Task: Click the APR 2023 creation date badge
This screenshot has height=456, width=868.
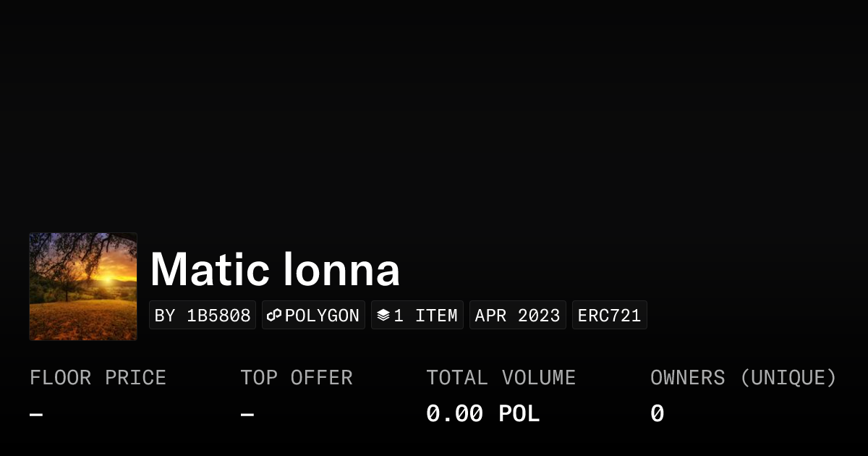Action: (518, 314)
